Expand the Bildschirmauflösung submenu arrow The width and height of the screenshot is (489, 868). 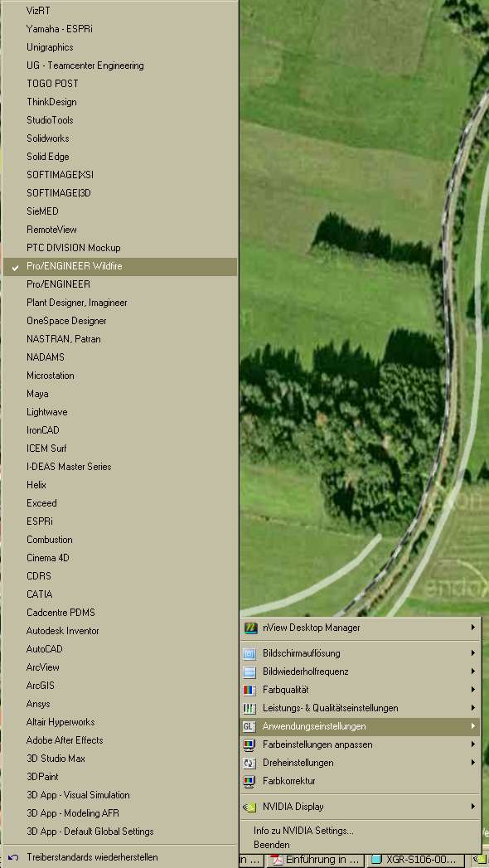[x=473, y=653]
